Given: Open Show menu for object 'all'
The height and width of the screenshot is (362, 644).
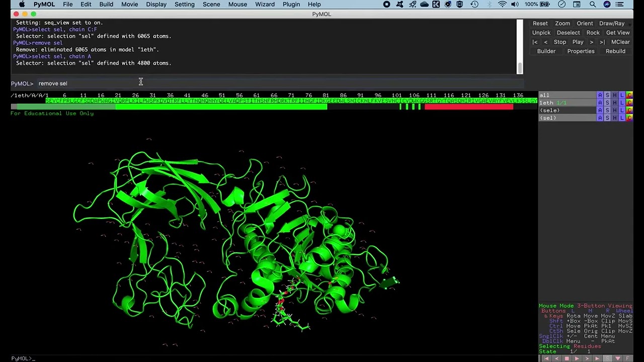Looking at the screenshot, I should [x=607, y=95].
